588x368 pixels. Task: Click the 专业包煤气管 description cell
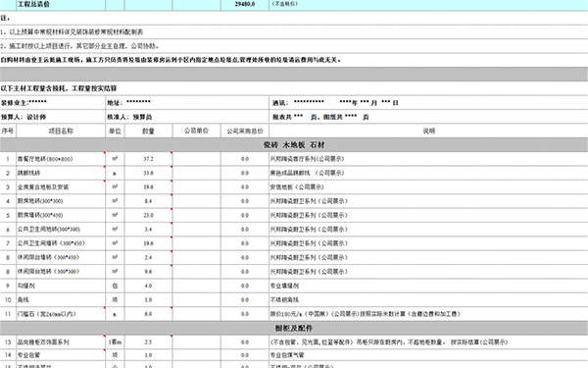click(x=428, y=355)
